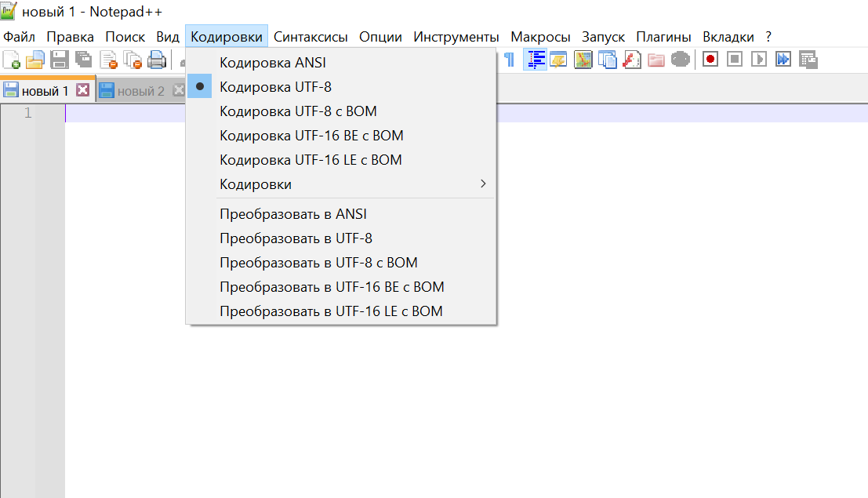Click Run macro multiple times icon

[783, 60]
